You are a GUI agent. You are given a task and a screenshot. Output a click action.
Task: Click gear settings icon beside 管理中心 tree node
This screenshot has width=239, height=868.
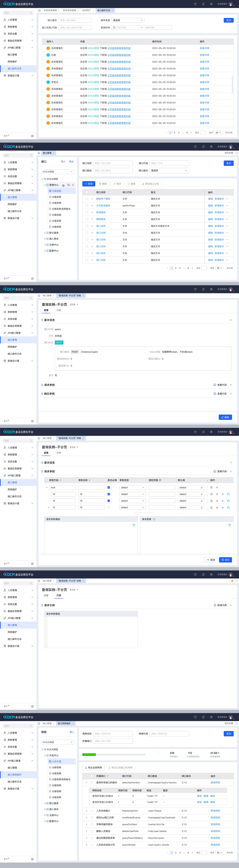(x=68, y=185)
